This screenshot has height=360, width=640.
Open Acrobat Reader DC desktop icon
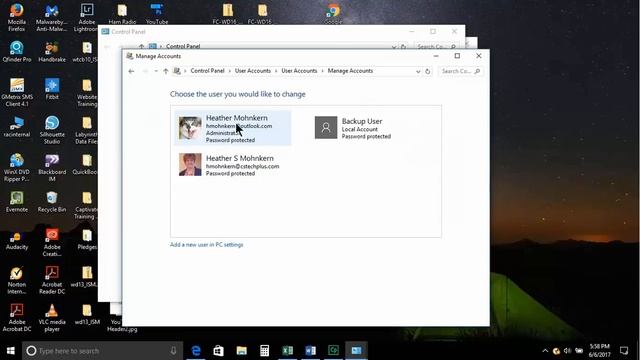tap(52, 280)
